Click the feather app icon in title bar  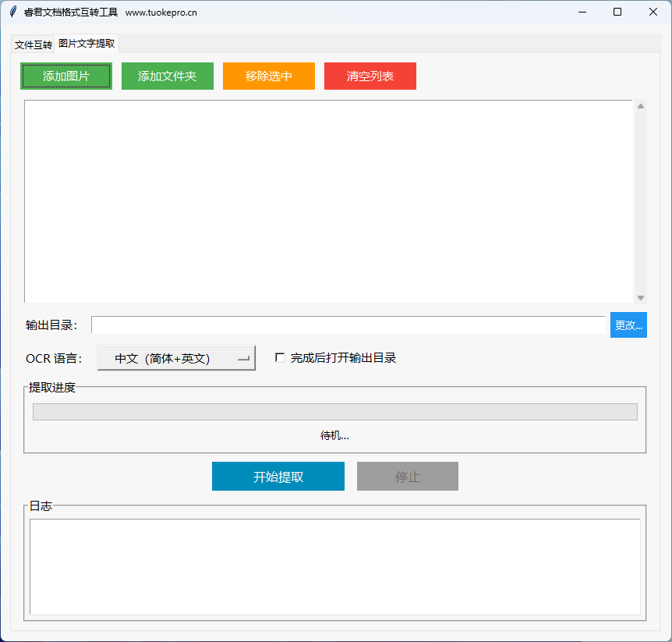[12, 12]
